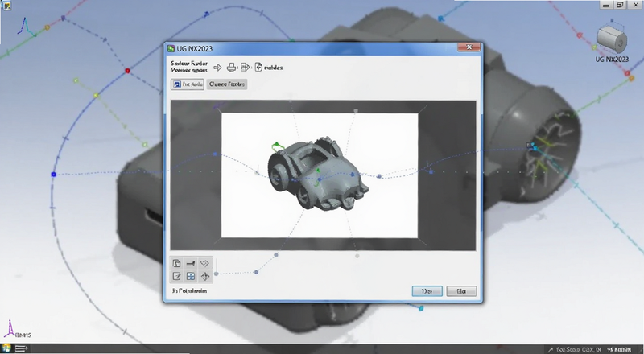644x354 pixels.
Task: Click the highlighted default button at dialog bottom
Action: point(427,291)
